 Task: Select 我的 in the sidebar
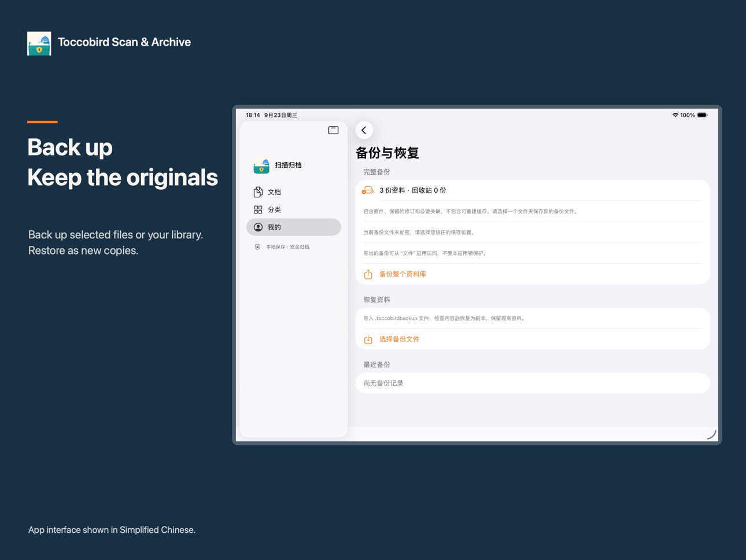294,227
